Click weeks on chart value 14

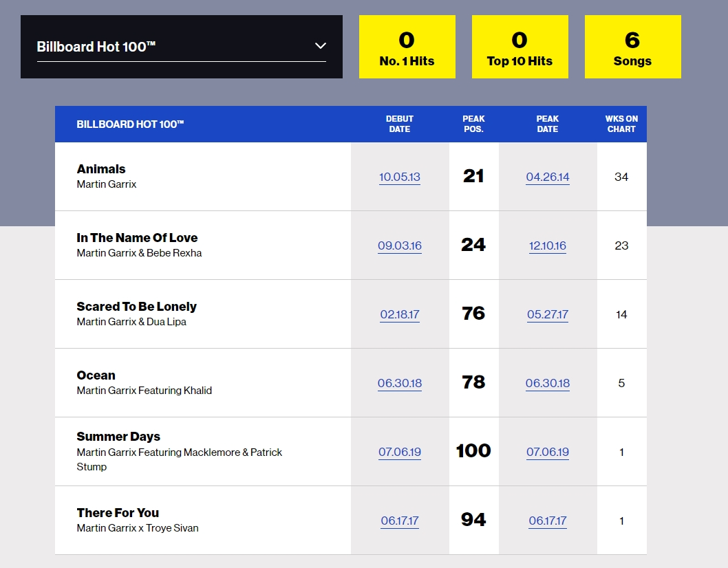(621, 314)
